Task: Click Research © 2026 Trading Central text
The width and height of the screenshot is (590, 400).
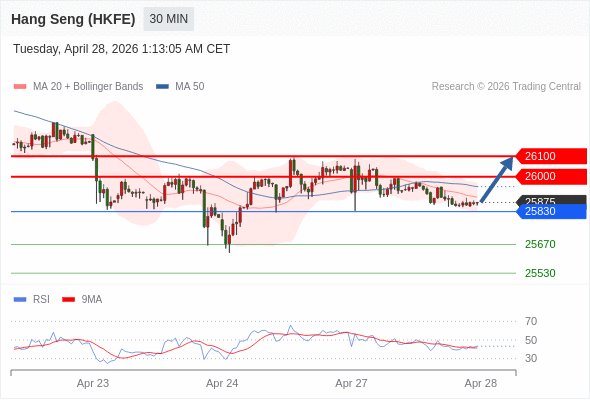Action: [506, 87]
